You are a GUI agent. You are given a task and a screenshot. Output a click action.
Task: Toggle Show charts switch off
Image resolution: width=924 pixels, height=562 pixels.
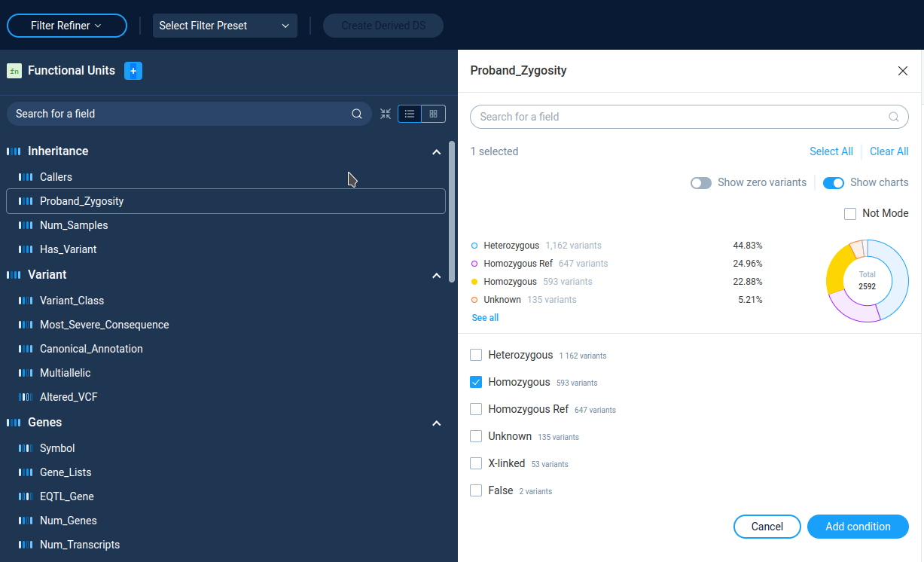pos(834,183)
